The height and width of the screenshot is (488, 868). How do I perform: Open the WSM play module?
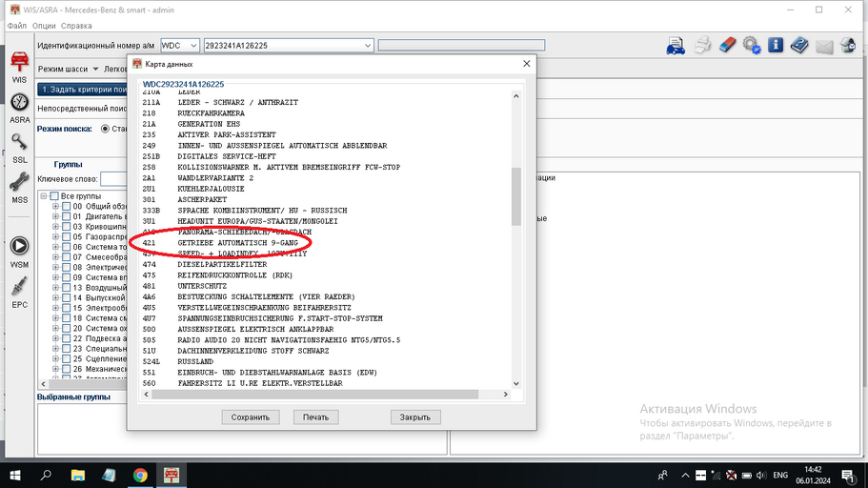[19, 252]
